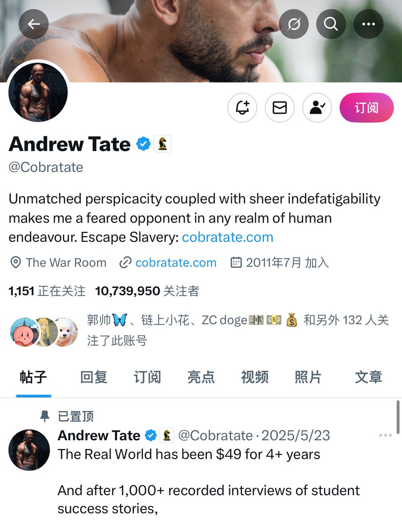The height and width of the screenshot is (532, 402).
Task: Click the scrollbar beside the pinned post
Action: pyautogui.click(x=398, y=418)
